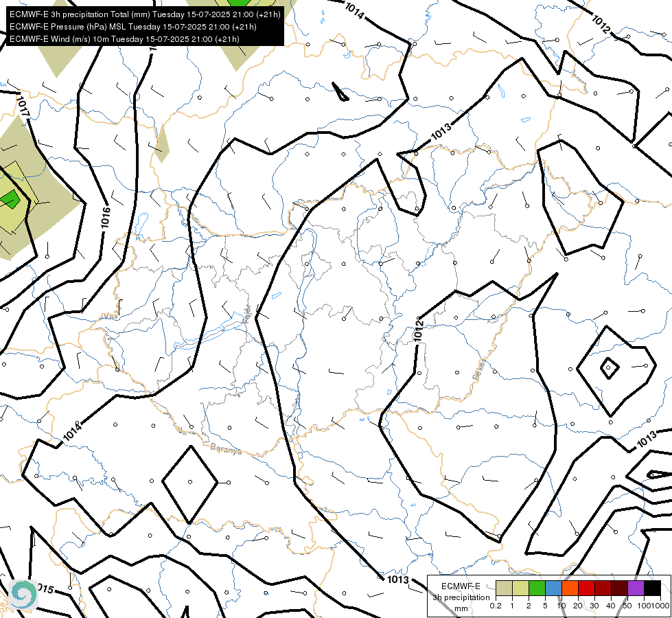Click the Fejér county label
The height and width of the screenshot is (618, 672).
pos(247,315)
